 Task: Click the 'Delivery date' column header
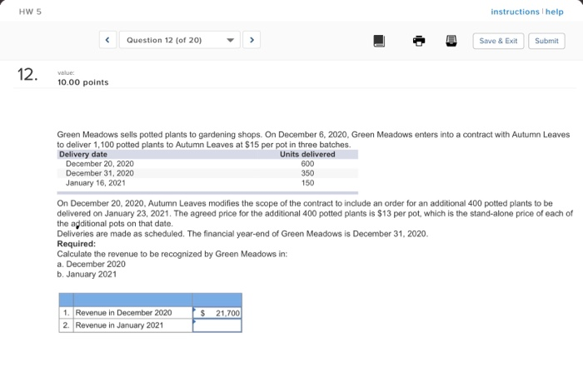[83, 154]
